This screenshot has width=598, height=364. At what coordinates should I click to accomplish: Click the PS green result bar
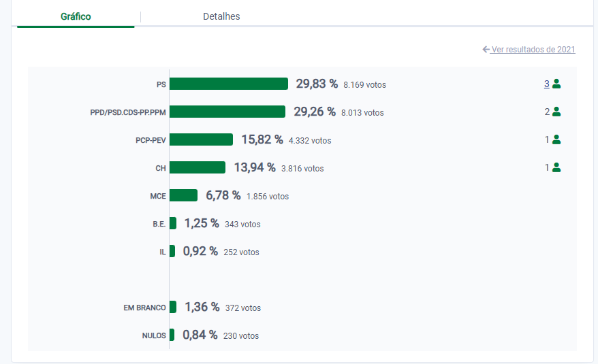229,84
